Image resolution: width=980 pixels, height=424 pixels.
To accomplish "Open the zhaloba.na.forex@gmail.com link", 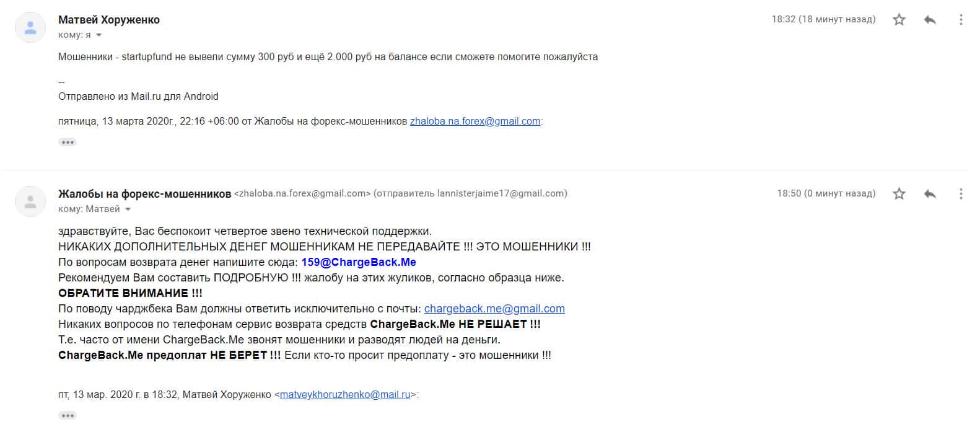I will pyautogui.click(x=475, y=121).
